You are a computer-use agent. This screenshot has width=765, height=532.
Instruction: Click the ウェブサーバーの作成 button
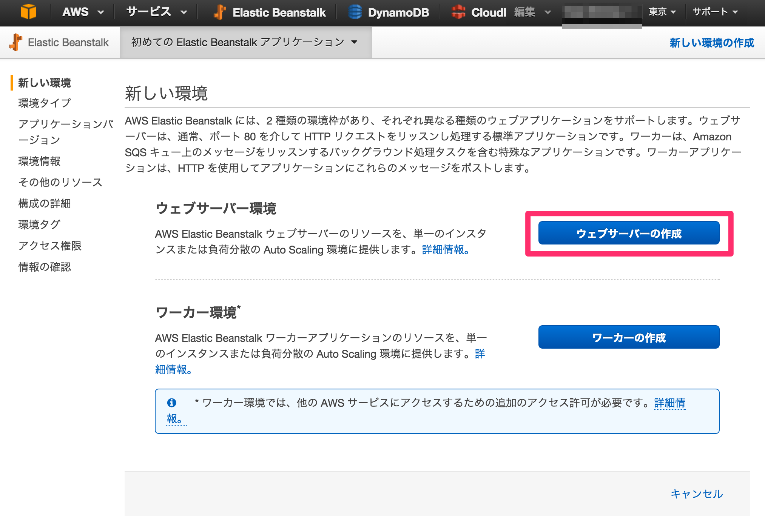(x=629, y=233)
